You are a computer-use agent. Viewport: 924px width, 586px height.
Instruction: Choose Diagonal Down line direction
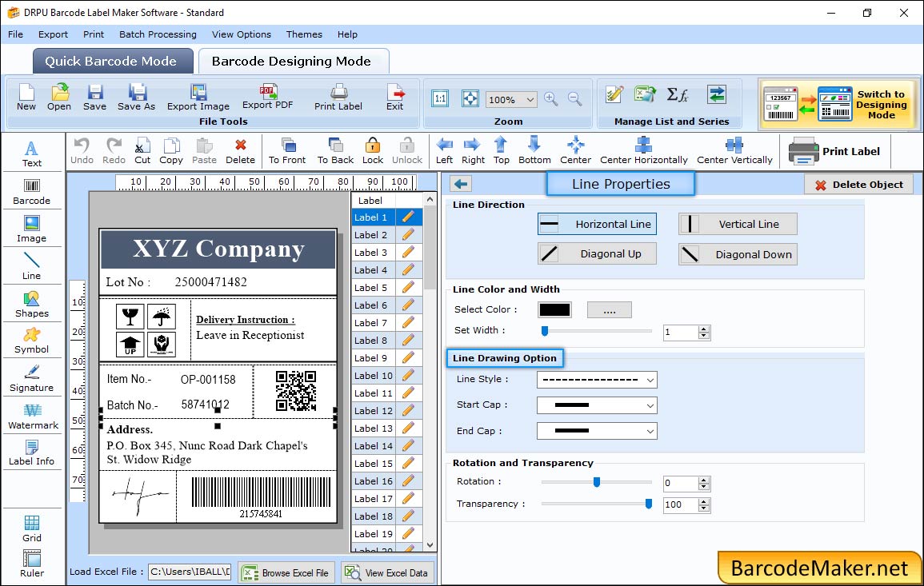(x=738, y=254)
